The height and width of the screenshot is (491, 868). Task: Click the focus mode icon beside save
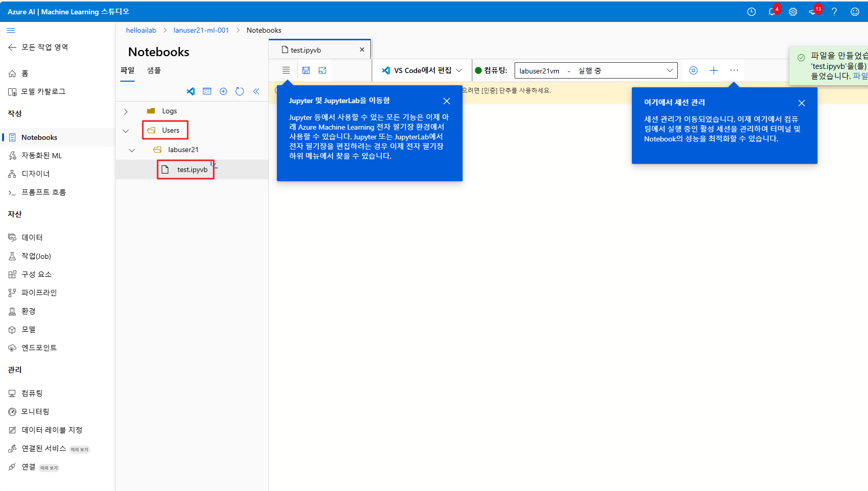[x=322, y=70]
